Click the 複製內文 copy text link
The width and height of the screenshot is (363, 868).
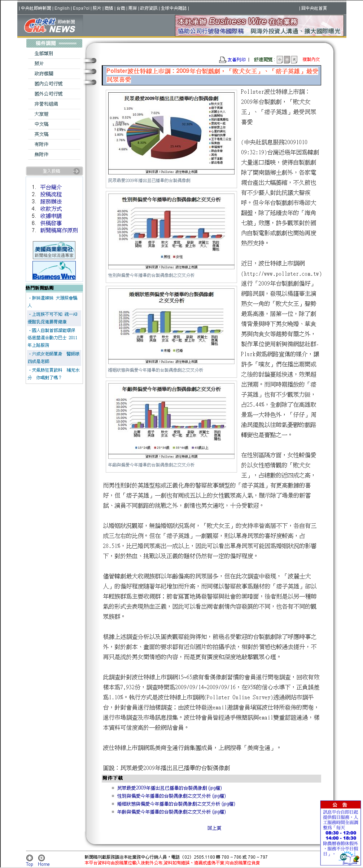click(x=311, y=59)
